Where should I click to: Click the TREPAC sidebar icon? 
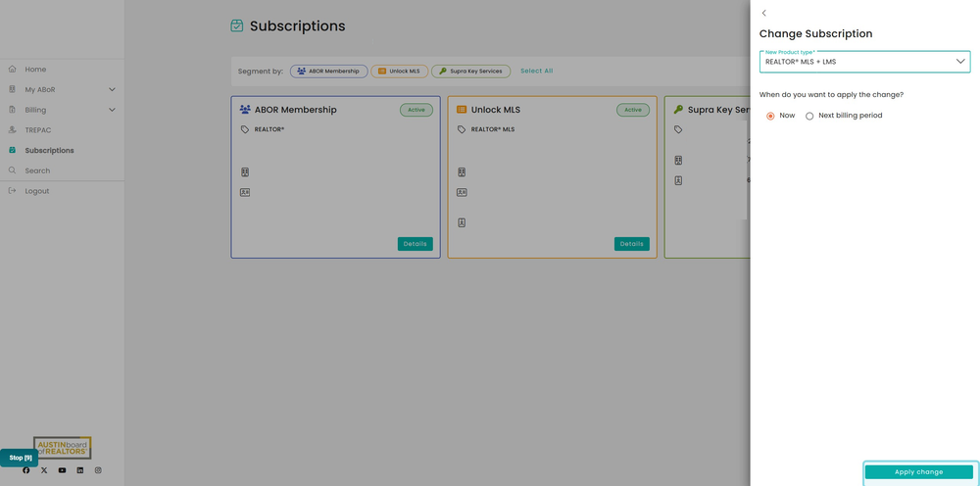(x=13, y=130)
